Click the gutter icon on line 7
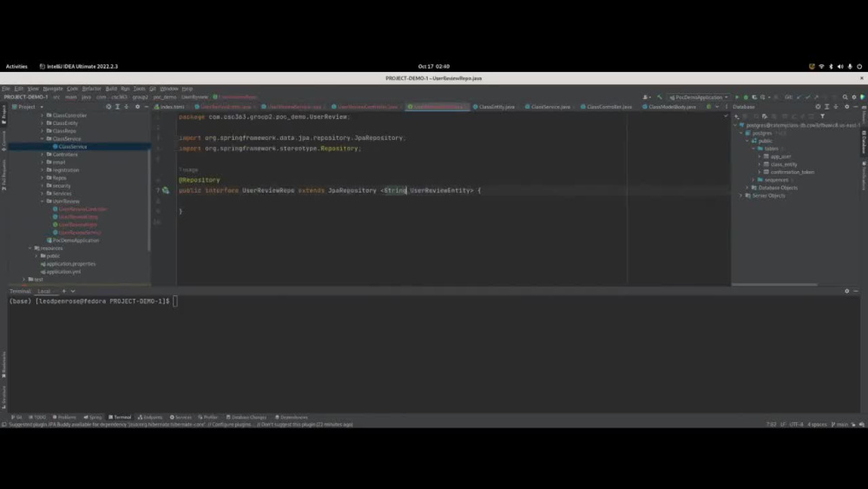The width and height of the screenshot is (868, 489). [x=166, y=190]
